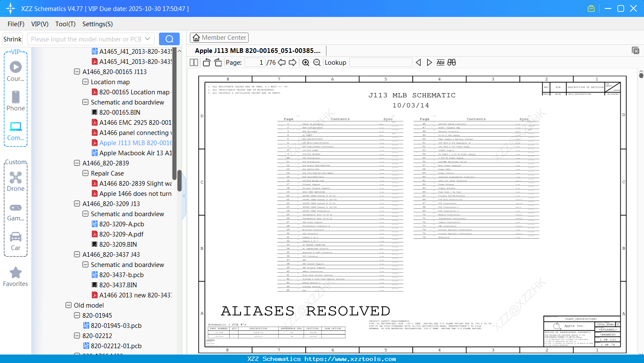Image resolution: width=644 pixels, height=363 pixels.
Task: Focus the Page number field
Action: point(255,63)
